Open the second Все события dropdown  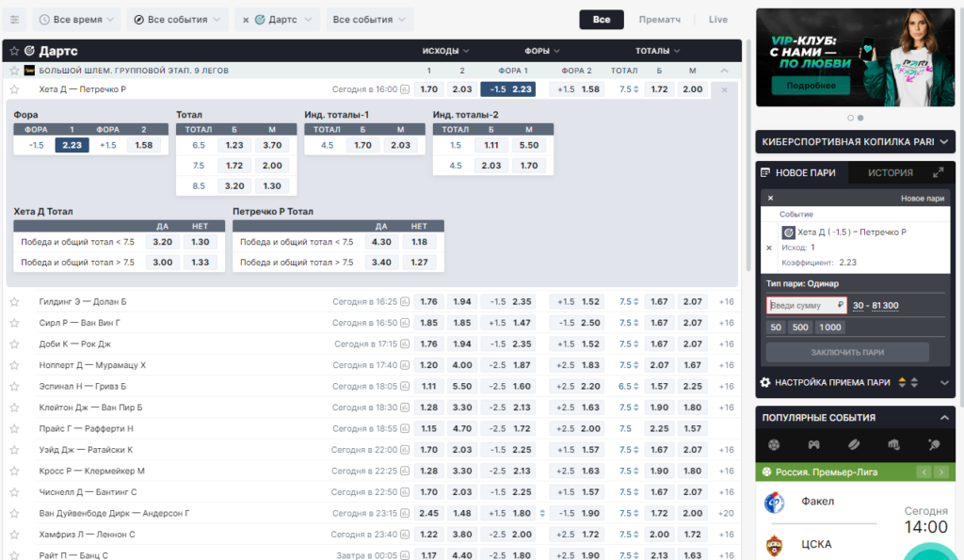[369, 20]
